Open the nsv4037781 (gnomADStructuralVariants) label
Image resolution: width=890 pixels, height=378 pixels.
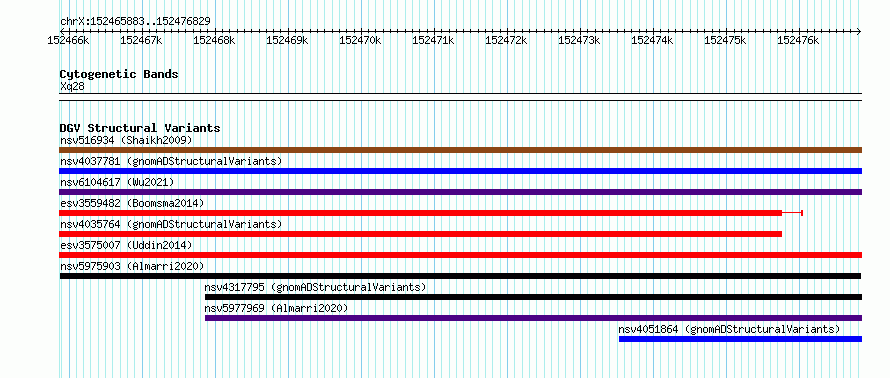[x=171, y=161]
